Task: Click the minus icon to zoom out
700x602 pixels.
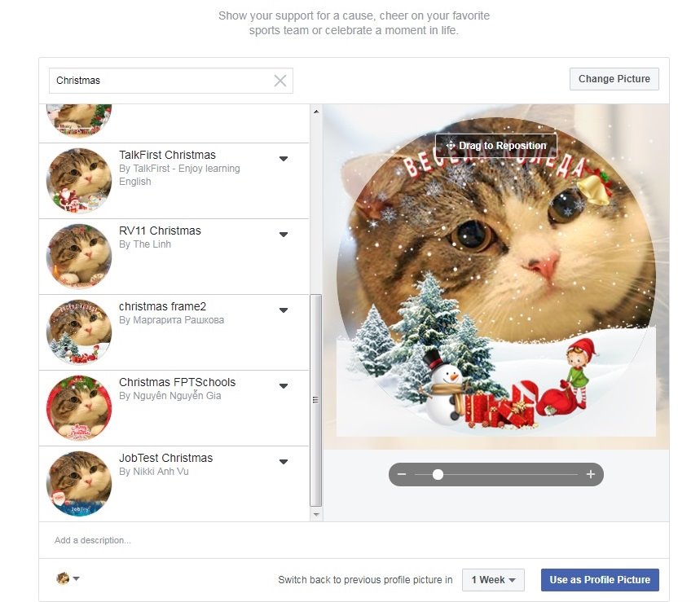Action: click(402, 473)
